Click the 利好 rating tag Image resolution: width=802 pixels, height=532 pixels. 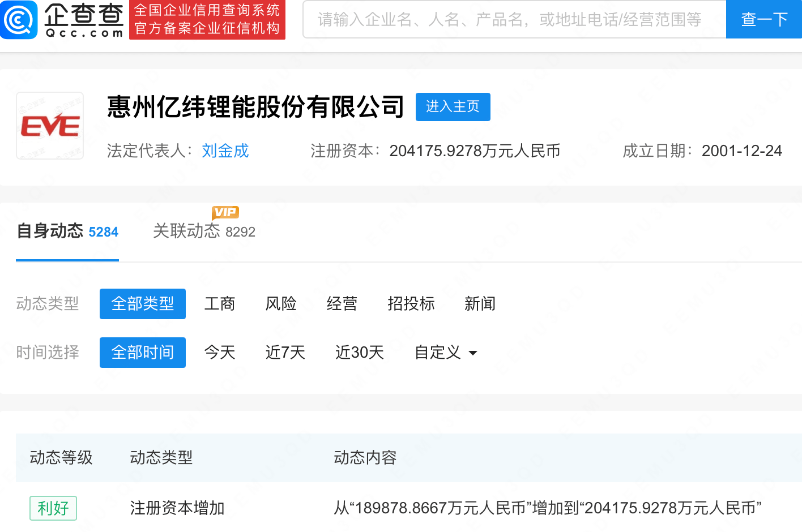(x=53, y=508)
